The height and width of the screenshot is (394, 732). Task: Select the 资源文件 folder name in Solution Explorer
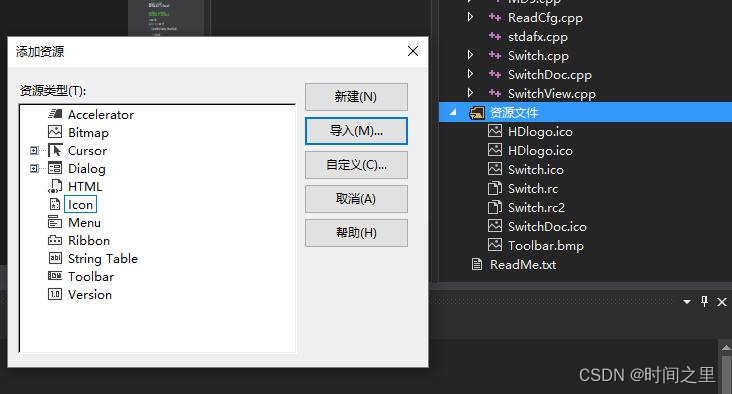pos(514,113)
